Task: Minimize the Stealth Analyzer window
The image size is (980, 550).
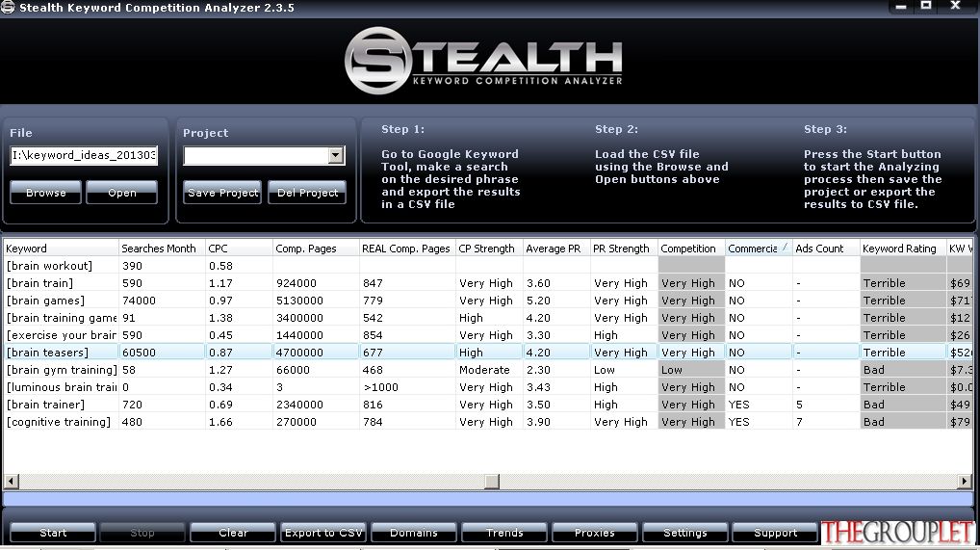Action: 901,7
